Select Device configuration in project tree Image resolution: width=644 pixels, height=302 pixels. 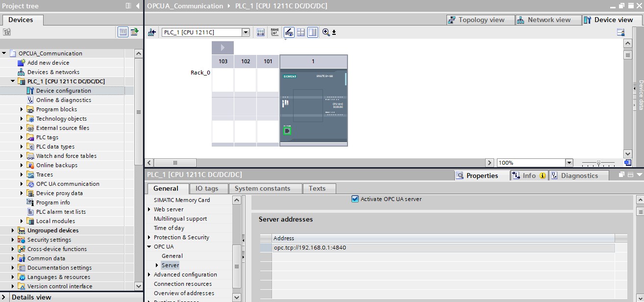click(63, 91)
